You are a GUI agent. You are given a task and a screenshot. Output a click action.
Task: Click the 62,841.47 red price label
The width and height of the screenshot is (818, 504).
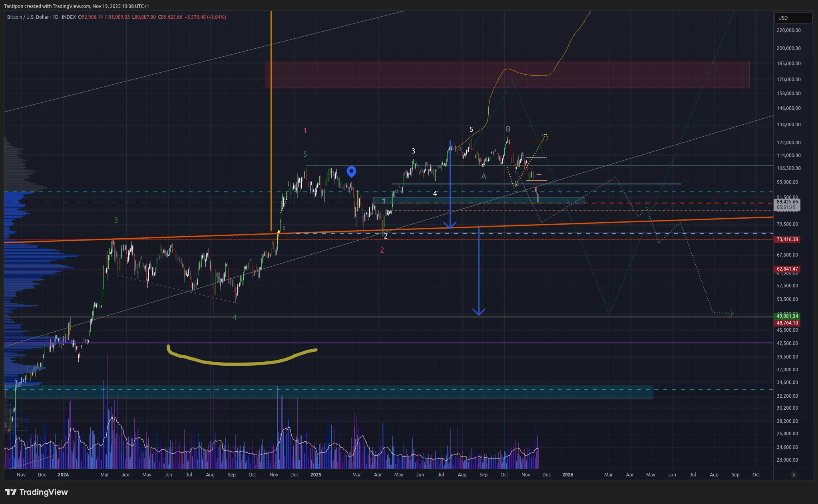[787, 269]
